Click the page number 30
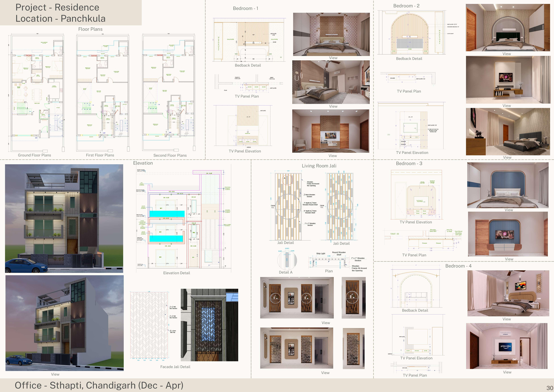554x392 pixels. [550, 388]
